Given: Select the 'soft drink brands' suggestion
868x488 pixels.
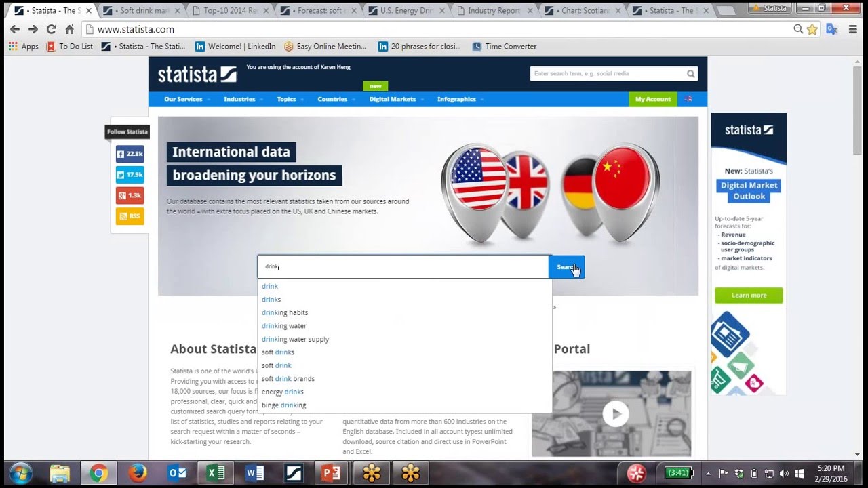Looking at the screenshot, I should tap(405, 379).
